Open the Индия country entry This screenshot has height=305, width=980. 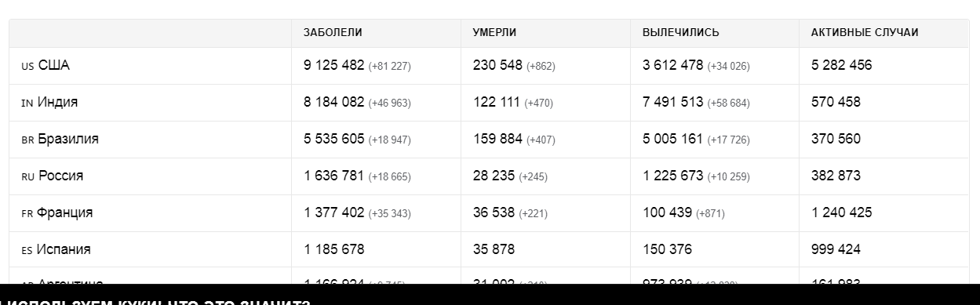tap(57, 103)
